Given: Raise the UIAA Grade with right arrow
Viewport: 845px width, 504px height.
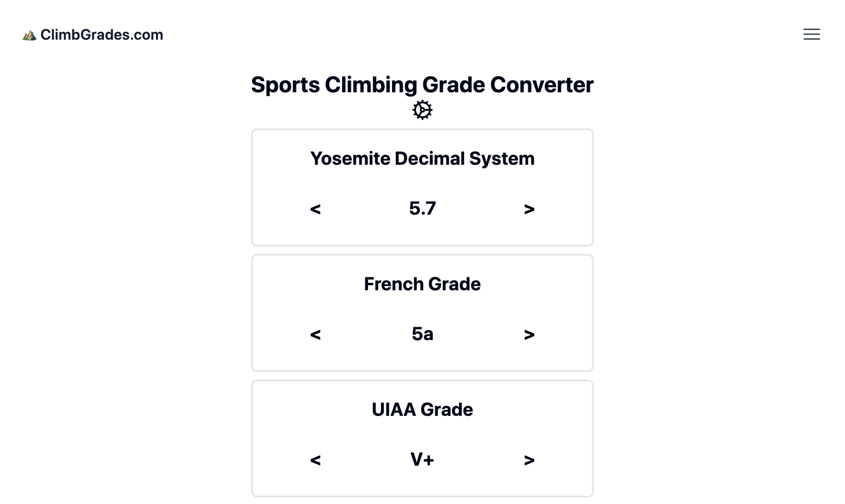Looking at the screenshot, I should (x=529, y=460).
